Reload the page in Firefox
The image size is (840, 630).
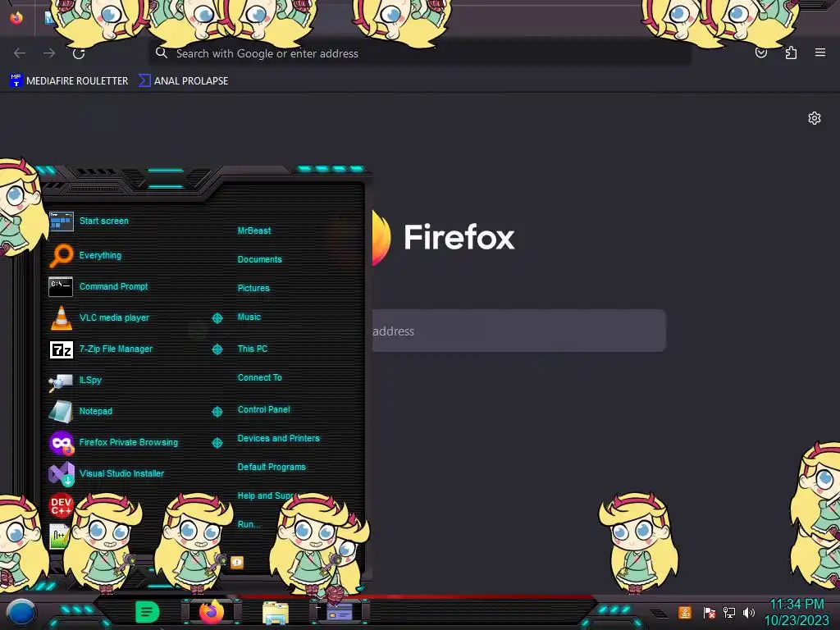79,53
